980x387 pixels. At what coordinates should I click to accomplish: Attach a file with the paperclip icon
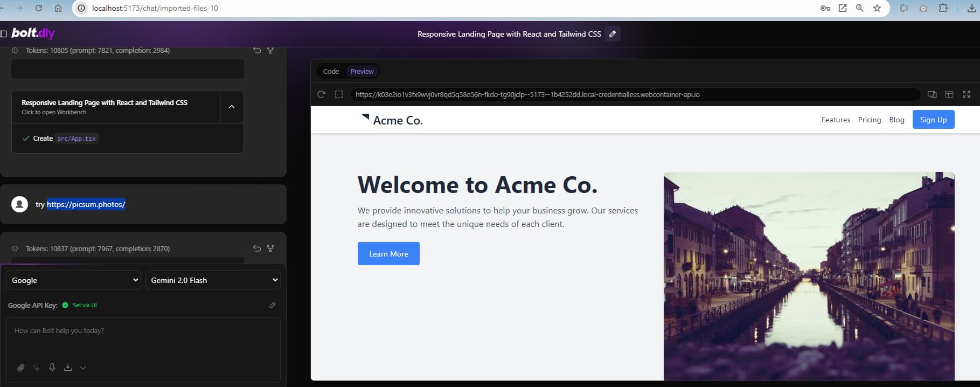tap(20, 368)
